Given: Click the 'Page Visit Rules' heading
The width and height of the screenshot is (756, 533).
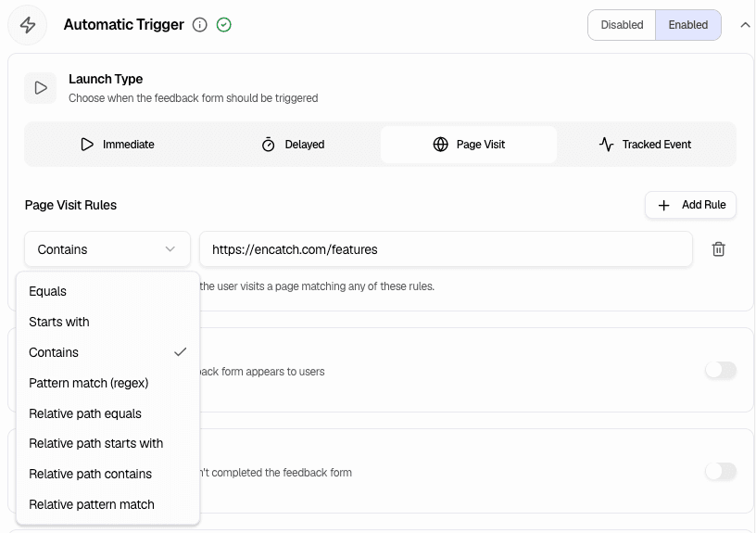Looking at the screenshot, I should click(x=70, y=205).
